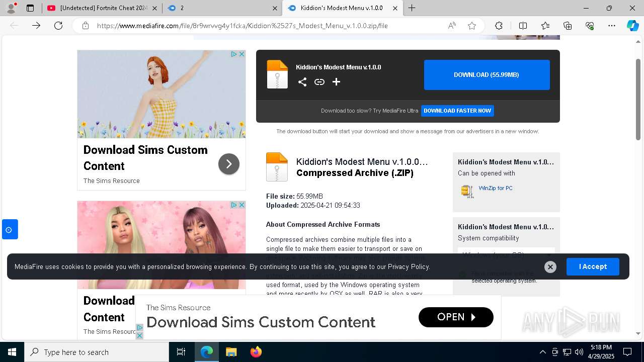
Task: Open the system compatibility OS dropdown
Action: (x=506, y=255)
